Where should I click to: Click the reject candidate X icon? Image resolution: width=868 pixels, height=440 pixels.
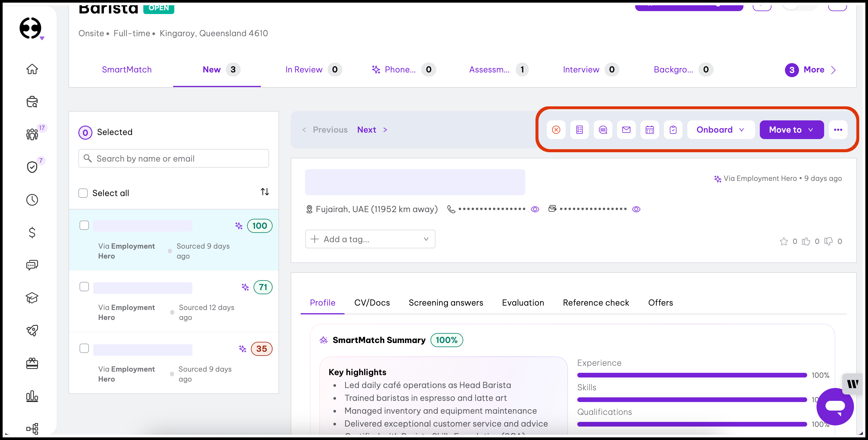click(556, 130)
